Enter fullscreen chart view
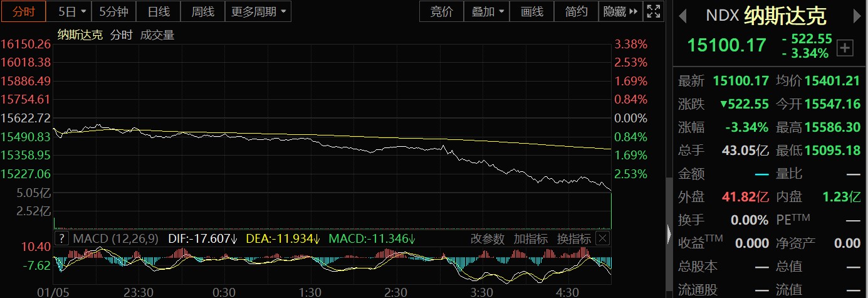 click(x=653, y=11)
